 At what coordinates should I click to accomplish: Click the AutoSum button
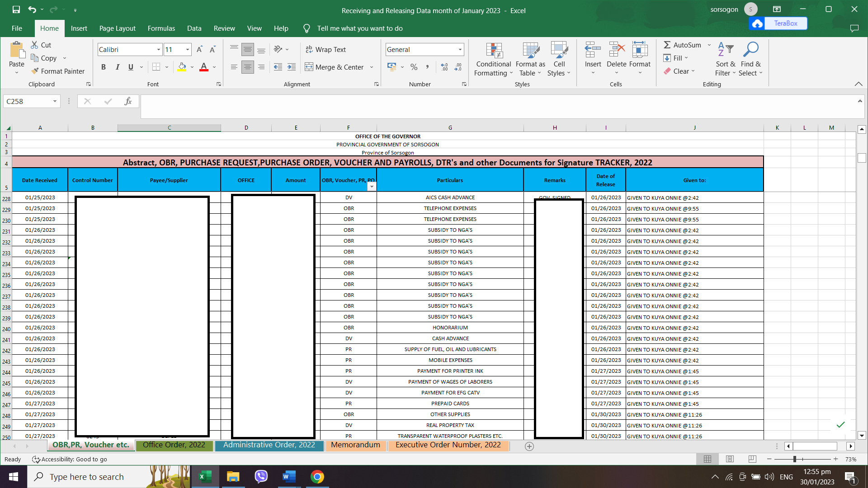click(x=682, y=45)
